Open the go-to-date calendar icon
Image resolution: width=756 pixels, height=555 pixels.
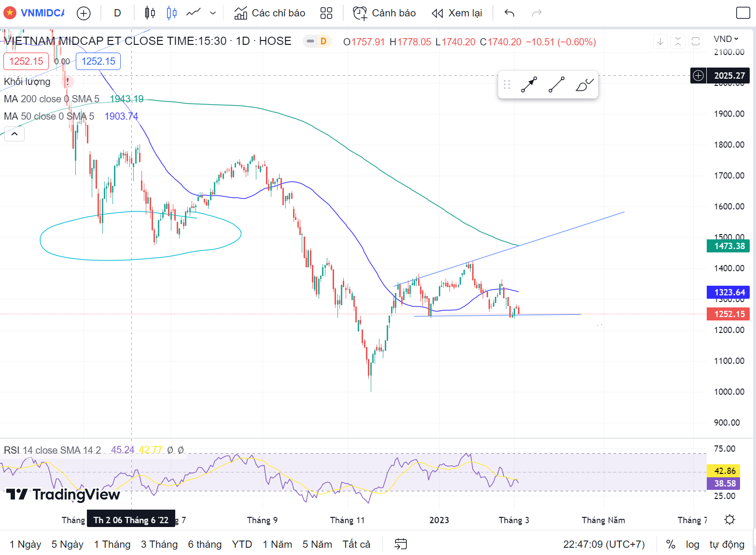(x=401, y=544)
